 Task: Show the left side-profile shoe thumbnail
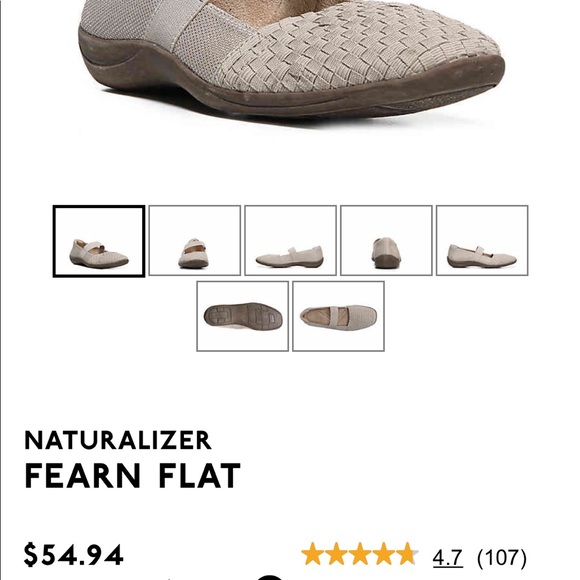290,240
